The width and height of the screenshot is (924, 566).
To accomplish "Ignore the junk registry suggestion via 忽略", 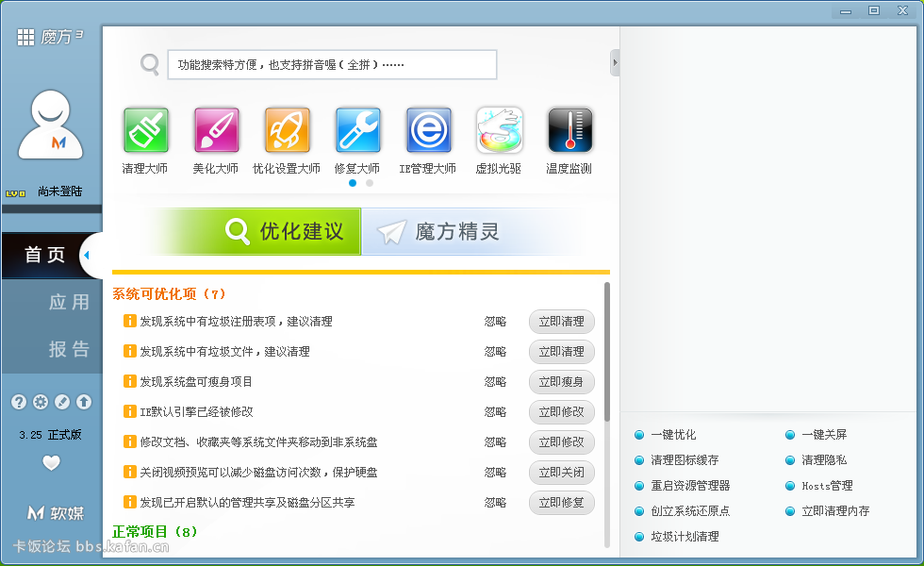I will tap(495, 322).
